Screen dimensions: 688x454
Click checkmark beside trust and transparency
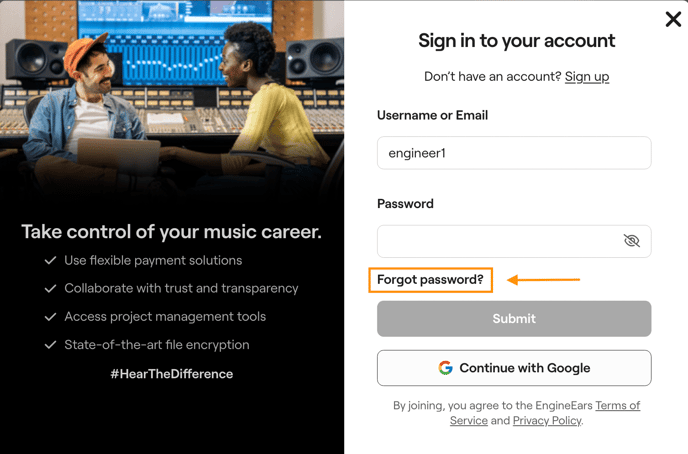coord(50,289)
